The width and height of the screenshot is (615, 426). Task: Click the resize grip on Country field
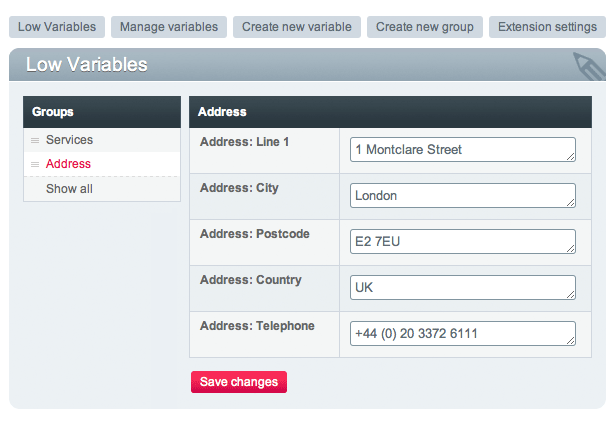tap(571, 294)
